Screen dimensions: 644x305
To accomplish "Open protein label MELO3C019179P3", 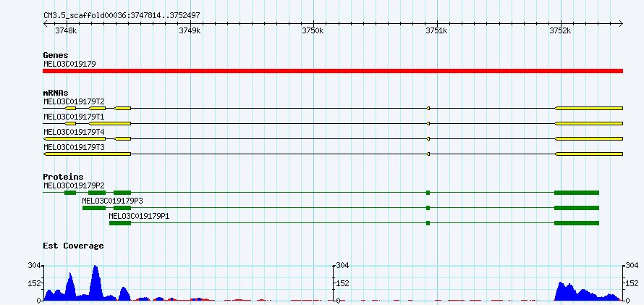I will [x=113, y=201].
